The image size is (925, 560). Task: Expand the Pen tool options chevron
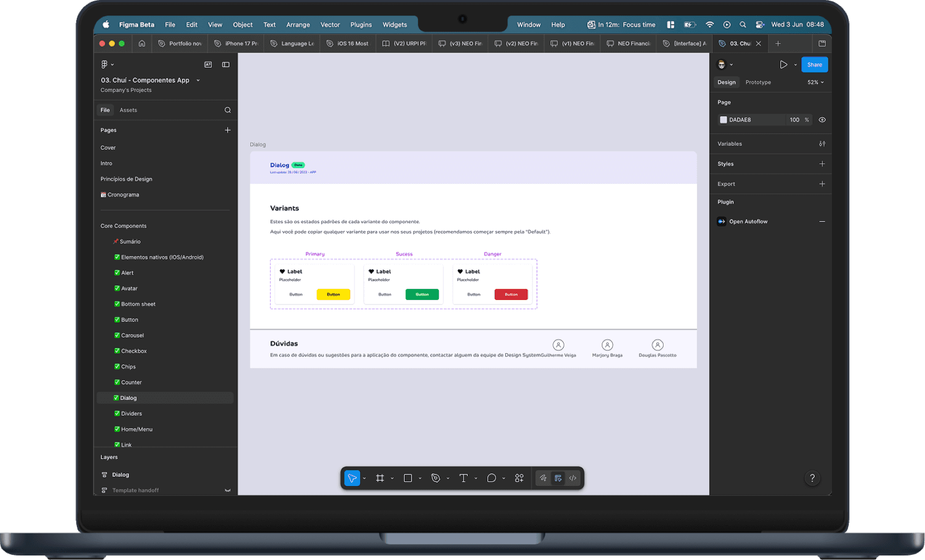(x=448, y=478)
